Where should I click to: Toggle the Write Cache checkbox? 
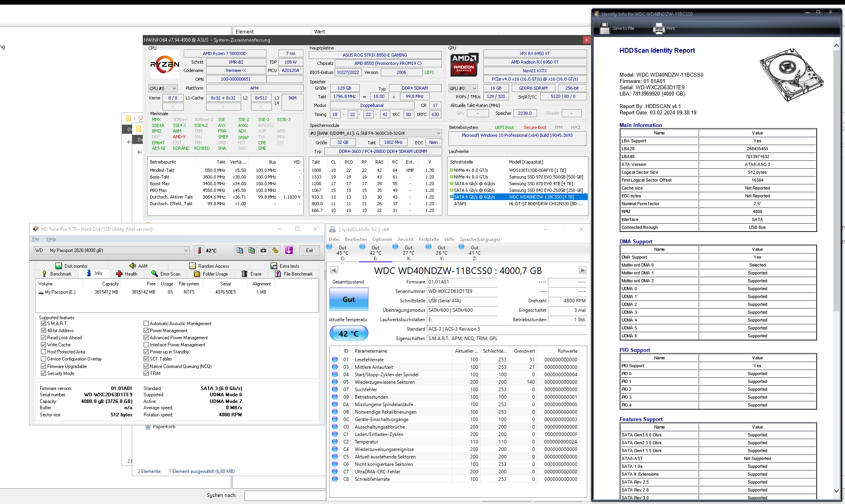(44, 345)
